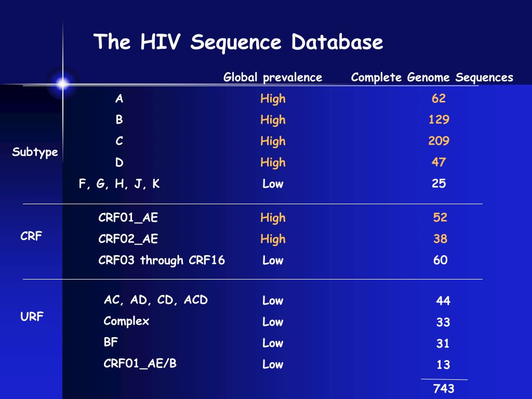Click the 'AC, AD, CD, ACD' entry

pyautogui.click(x=156, y=300)
